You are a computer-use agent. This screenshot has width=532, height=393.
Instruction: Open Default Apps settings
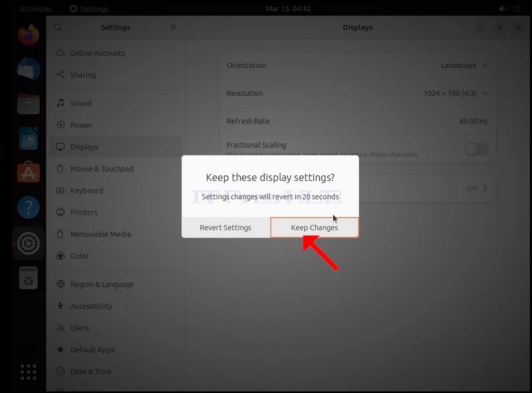[x=116, y=350]
